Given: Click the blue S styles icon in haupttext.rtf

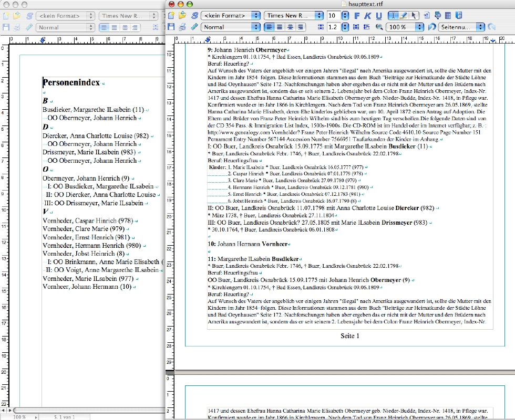Looking at the screenshot, I should [194, 16].
